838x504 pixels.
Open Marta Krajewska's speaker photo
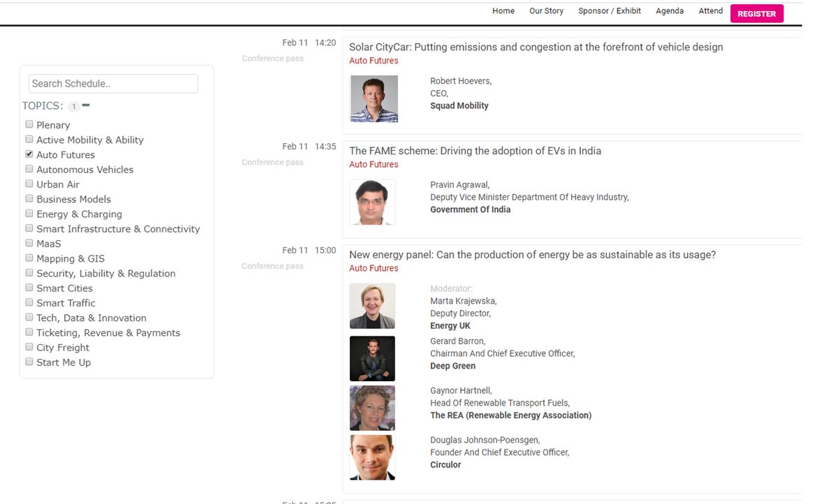(x=372, y=306)
